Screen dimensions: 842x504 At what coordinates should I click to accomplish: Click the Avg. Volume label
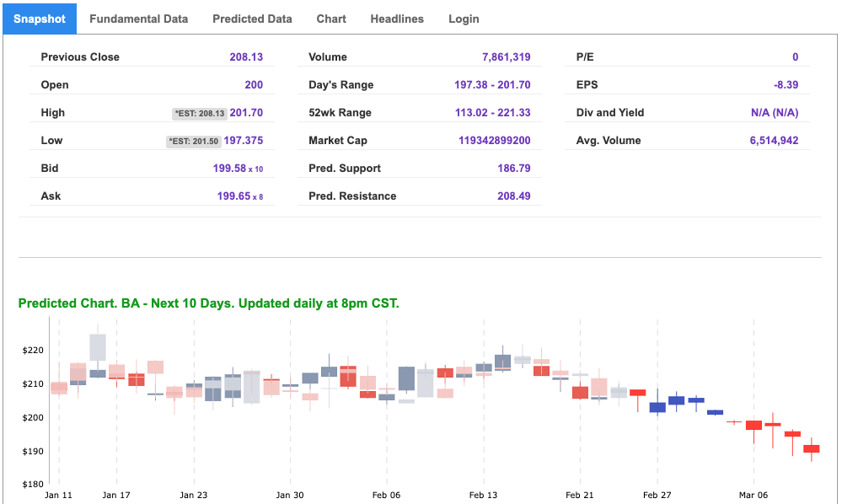pos(609,141)
